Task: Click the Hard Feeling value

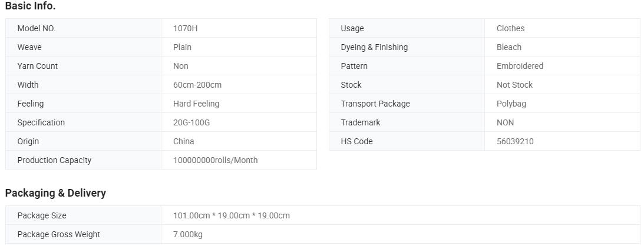Action: click(x=196, y=104)
